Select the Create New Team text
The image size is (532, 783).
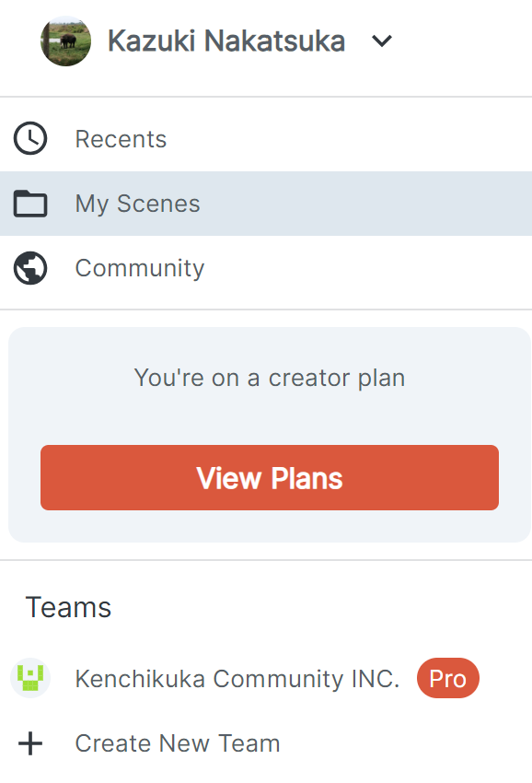click(178, 743)
